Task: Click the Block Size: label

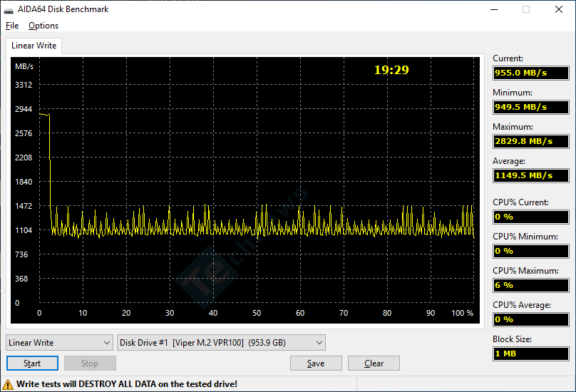Action: tap(512, 339)
